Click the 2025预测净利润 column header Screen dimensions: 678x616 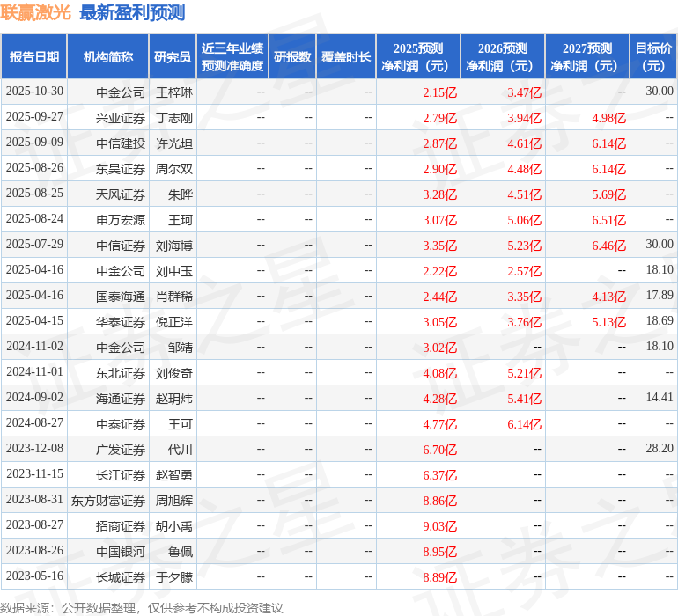pos(418,57)
